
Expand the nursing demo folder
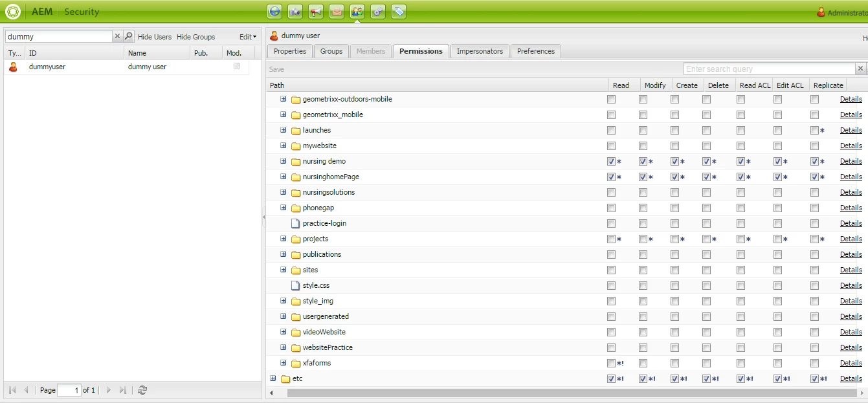(x=283, y=161)
